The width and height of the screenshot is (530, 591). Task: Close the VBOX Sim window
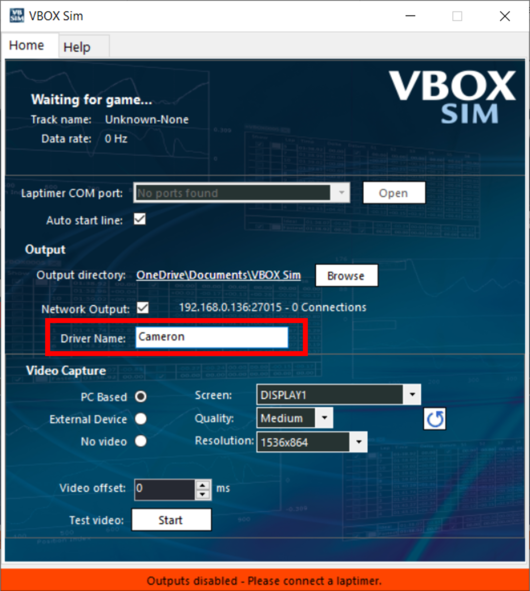(505, 16)
